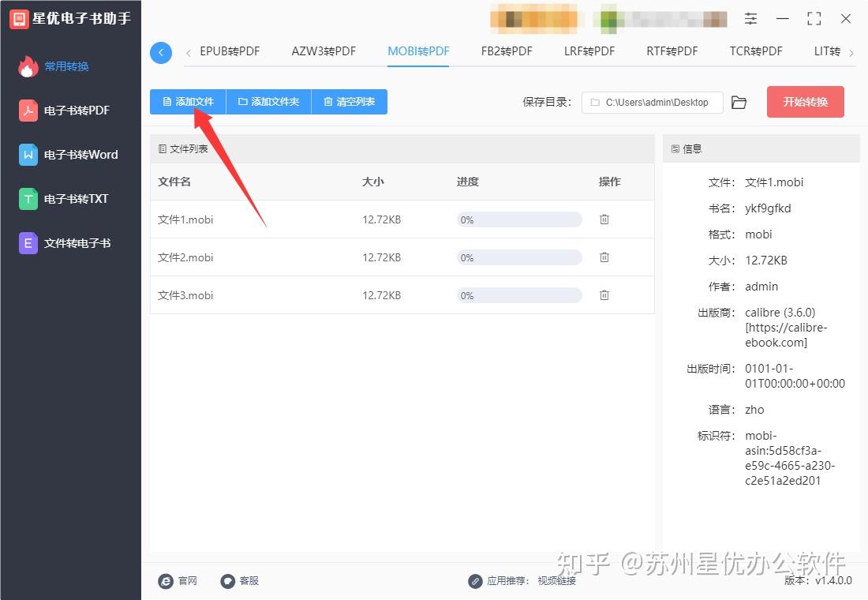
Task: Select the 电子书转TXT sidebar icon
Action: [x=27, y=199]
